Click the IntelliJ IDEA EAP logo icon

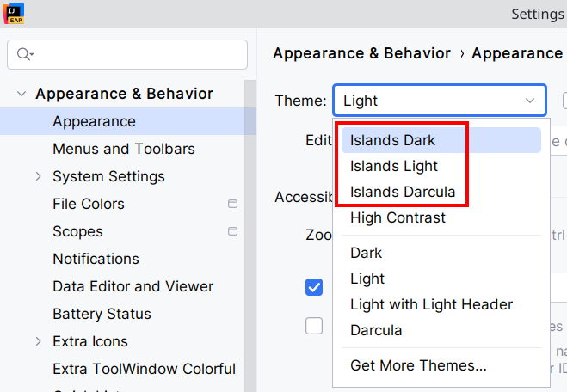13,13
